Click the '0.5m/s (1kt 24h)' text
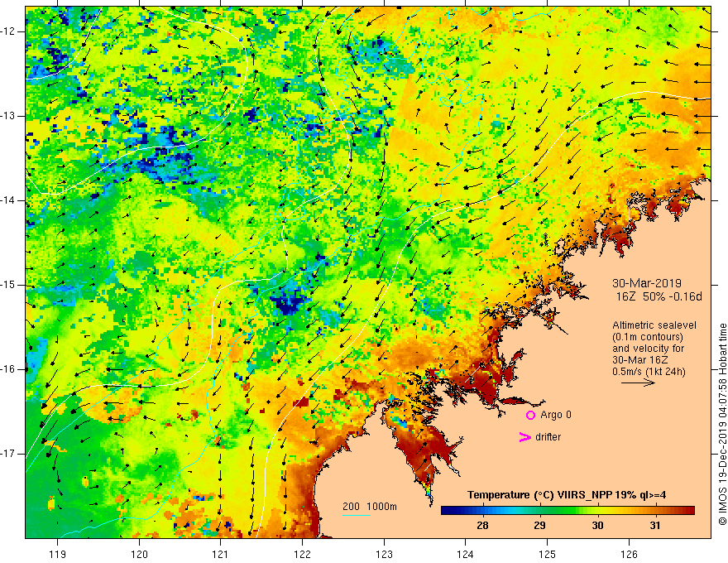The height and width of the screenshot is (563, 728). (649, 372)
